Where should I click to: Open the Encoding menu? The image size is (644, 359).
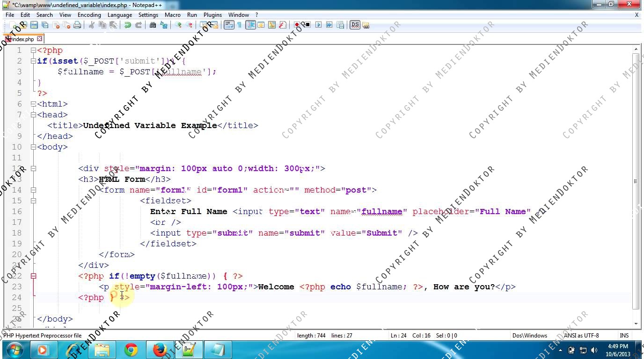89,15
